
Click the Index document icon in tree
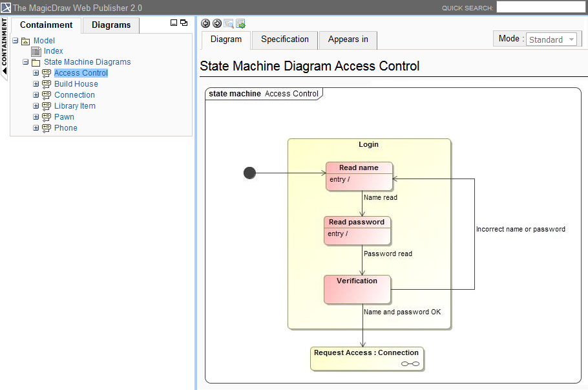pos(36,51)
